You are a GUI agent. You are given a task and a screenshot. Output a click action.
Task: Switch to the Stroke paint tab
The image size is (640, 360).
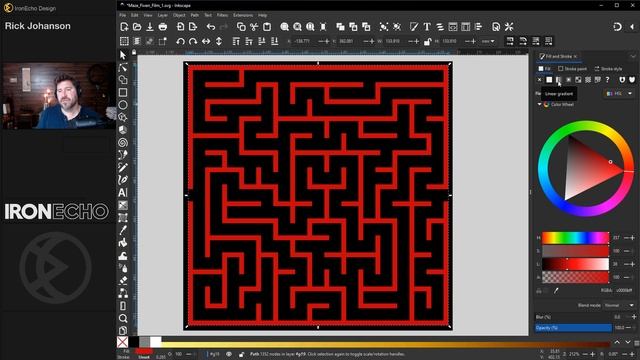click(572, 69)
